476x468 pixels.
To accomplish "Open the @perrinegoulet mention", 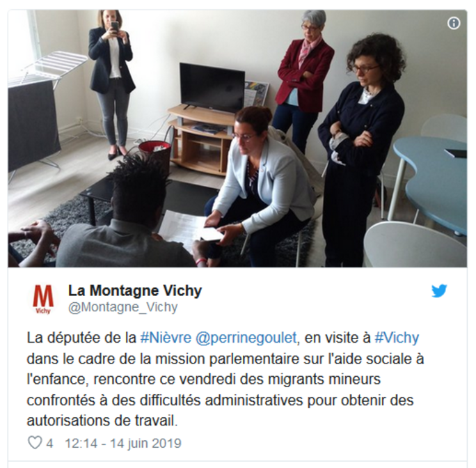I will coord(246,338).
